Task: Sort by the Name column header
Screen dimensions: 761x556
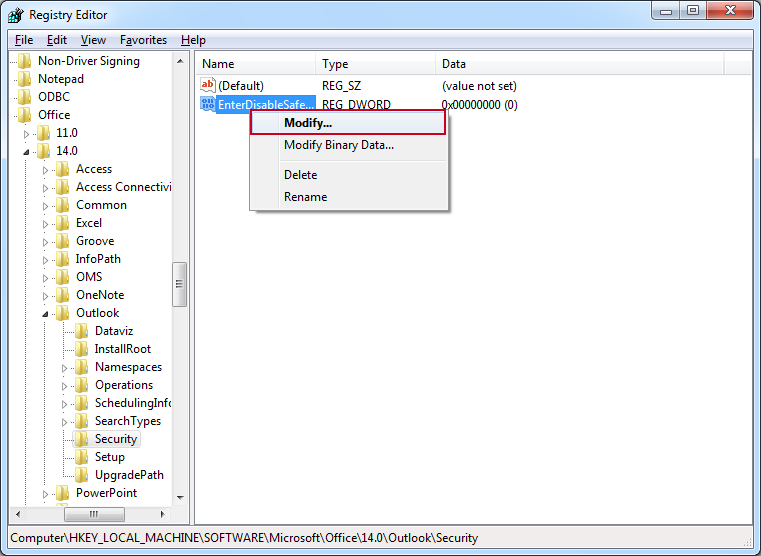Action: (256, 64)
